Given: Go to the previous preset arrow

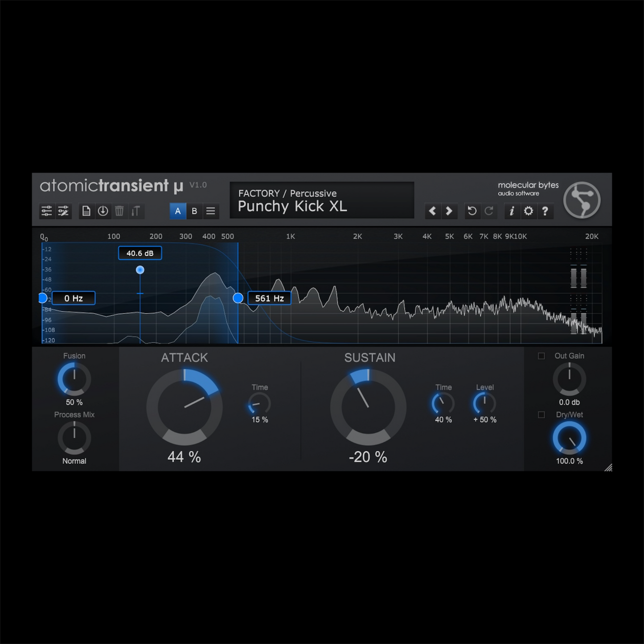Looking at the screenshot, I should tap(432, 211).
